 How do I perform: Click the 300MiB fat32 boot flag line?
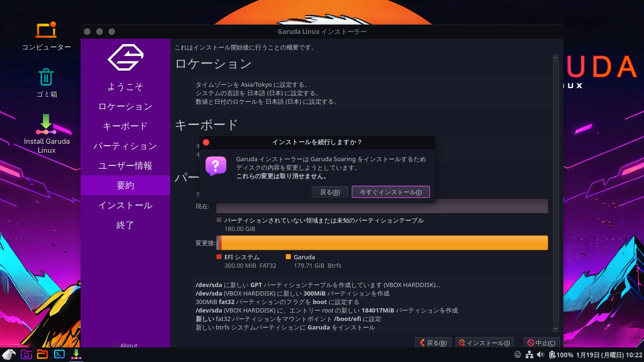[x=277, y=302]
